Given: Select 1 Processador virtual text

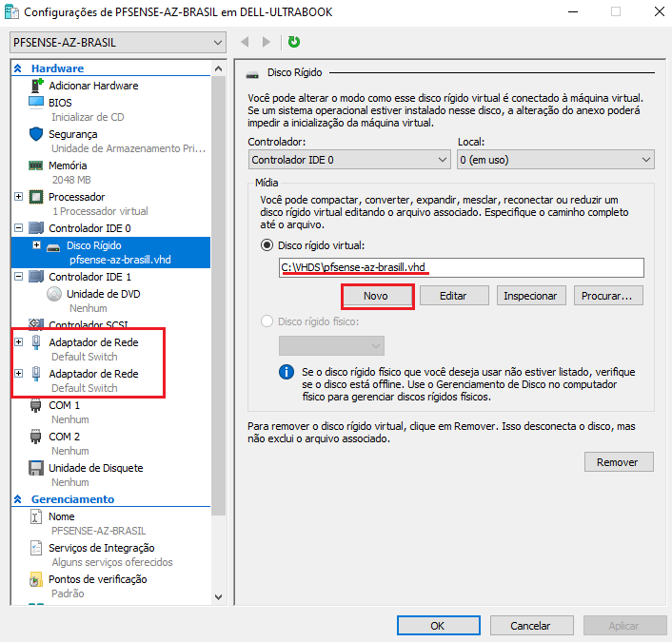Looking at the screenshot, I should [100, 211].
